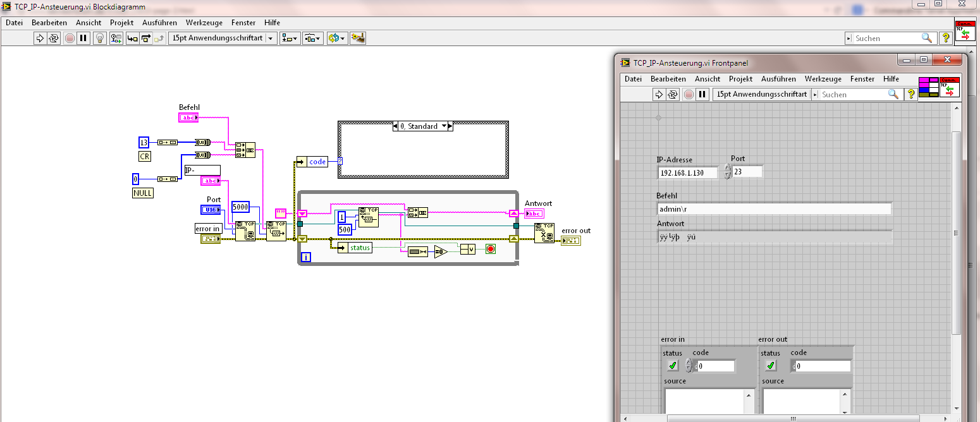Open Ausführen menu in Frontpanel window
Image resolution: width=980 pixels, height=422 pixels.
pyautogui.click(x=778, y=79)
